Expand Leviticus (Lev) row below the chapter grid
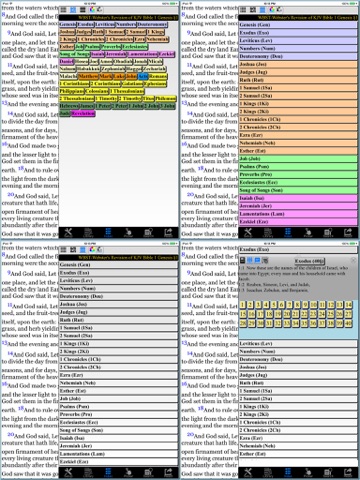 point(298,343)
